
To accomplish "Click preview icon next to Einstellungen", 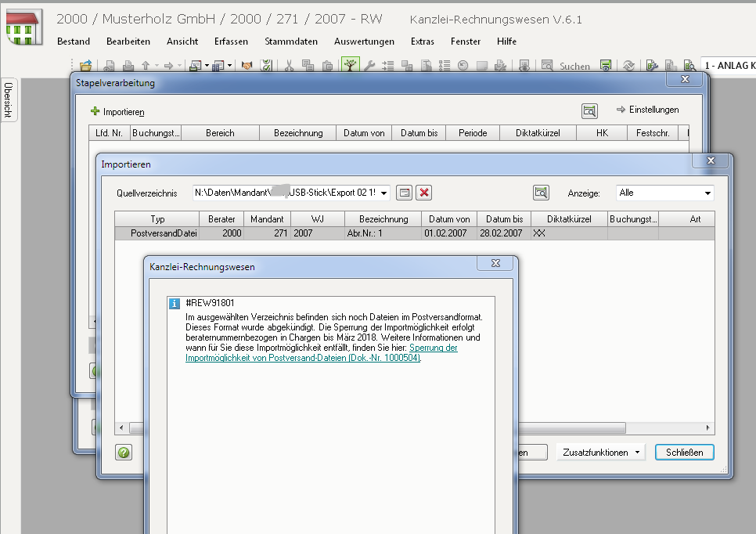I will (x=589, y=111).
